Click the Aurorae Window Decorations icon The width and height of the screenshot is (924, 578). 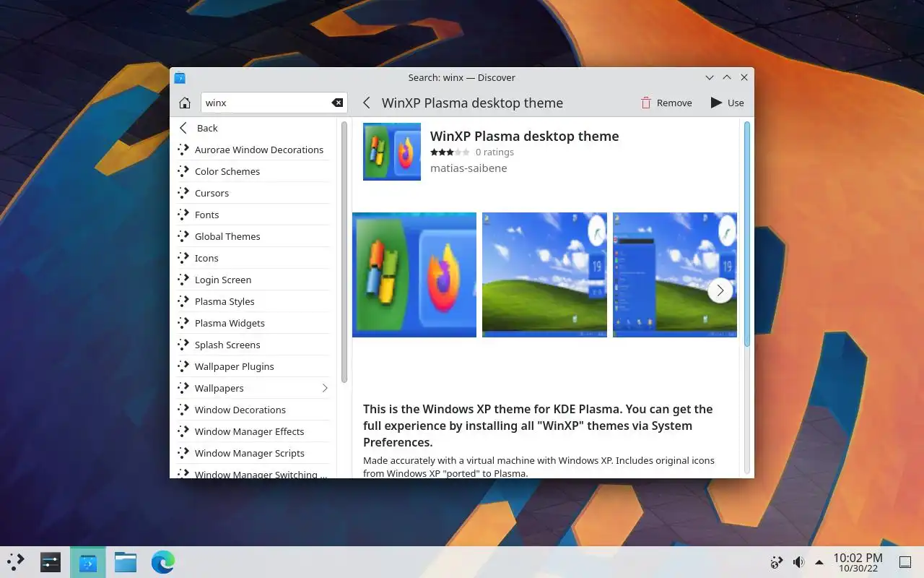[183, 150]
